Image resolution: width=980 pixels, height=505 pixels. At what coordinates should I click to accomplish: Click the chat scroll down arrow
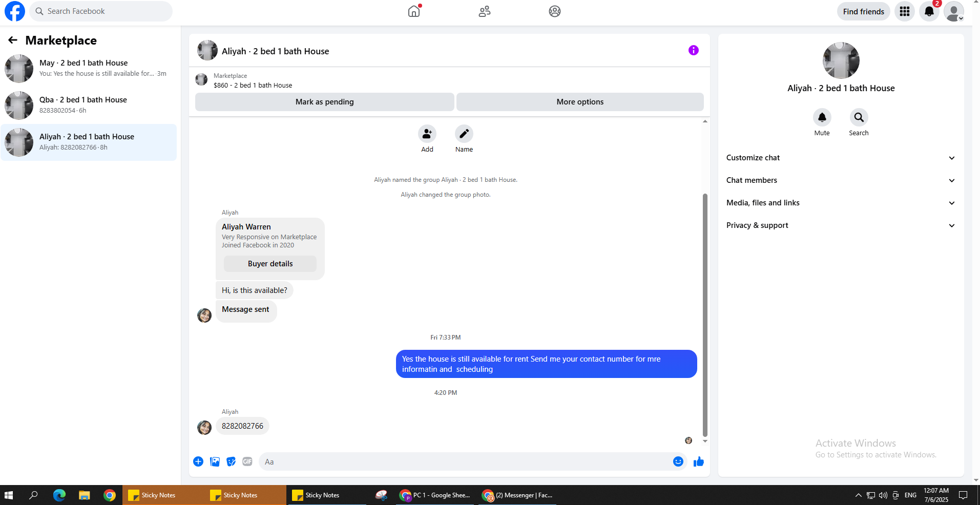tap(705, 441)
